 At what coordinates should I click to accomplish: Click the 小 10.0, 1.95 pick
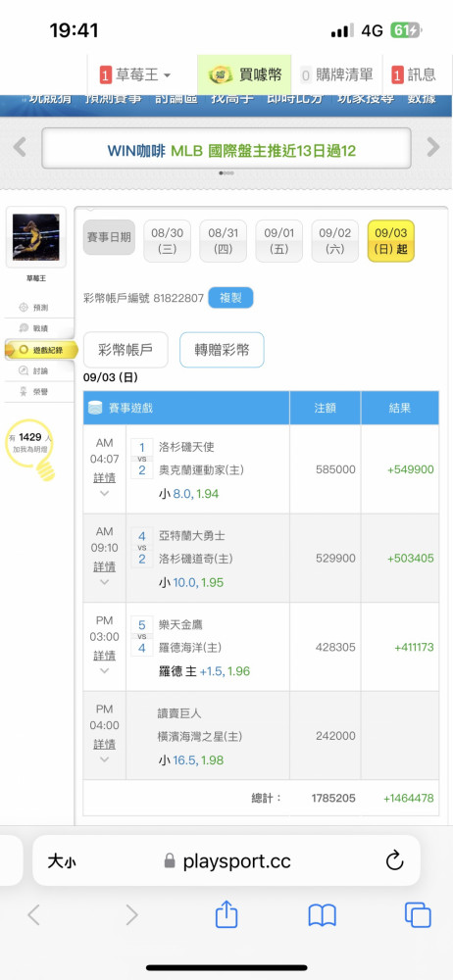(x=191, y=582)
